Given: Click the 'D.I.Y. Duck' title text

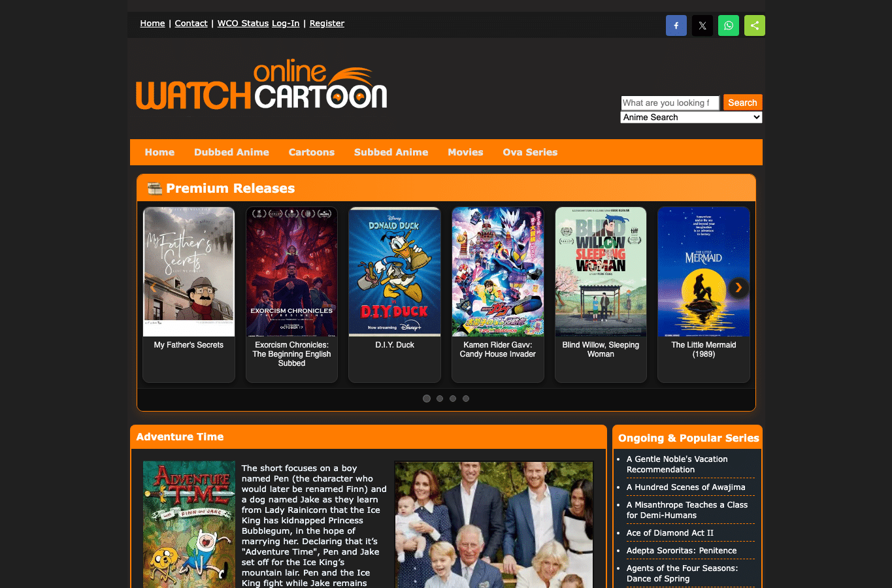Looking at the screenshot, I should [x=395, y=345].
